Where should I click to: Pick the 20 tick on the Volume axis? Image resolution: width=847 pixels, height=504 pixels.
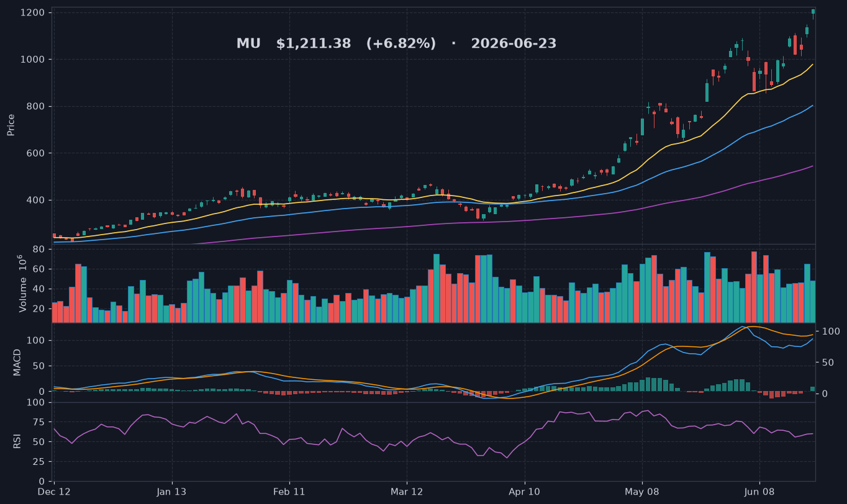click(x=38, y=309)
